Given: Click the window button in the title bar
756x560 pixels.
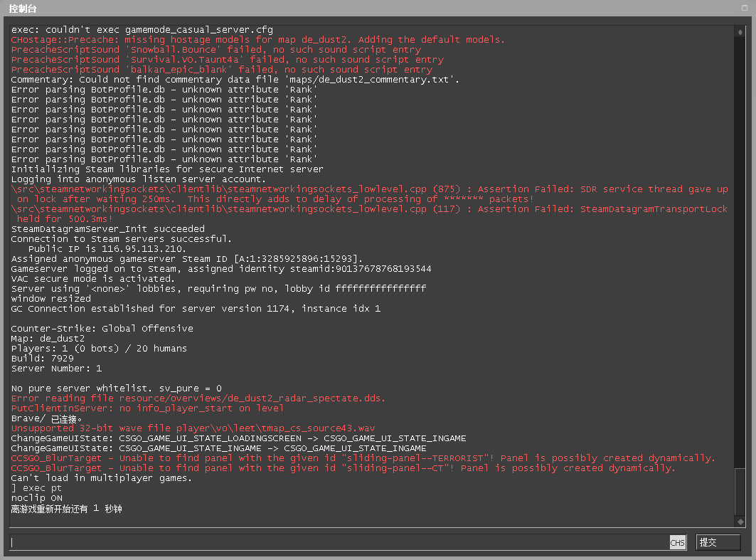Looking at the screenshot, I should coord(744,8).
